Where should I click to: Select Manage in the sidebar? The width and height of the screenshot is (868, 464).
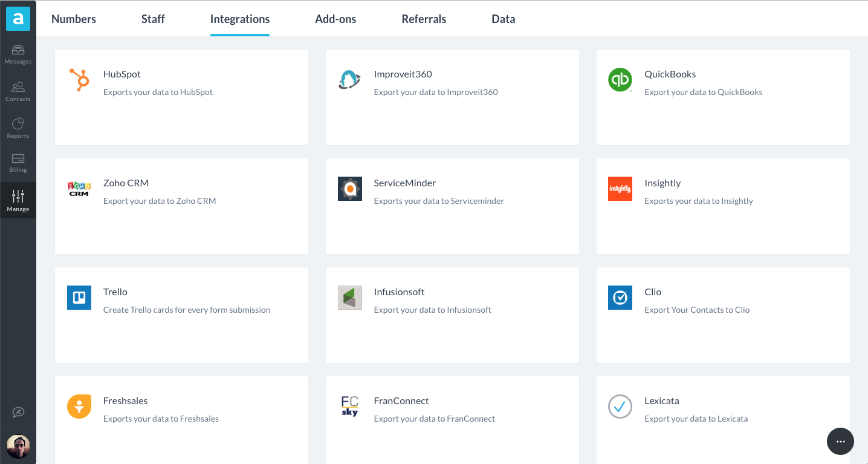pyautogui.click(x=18, y=201)
